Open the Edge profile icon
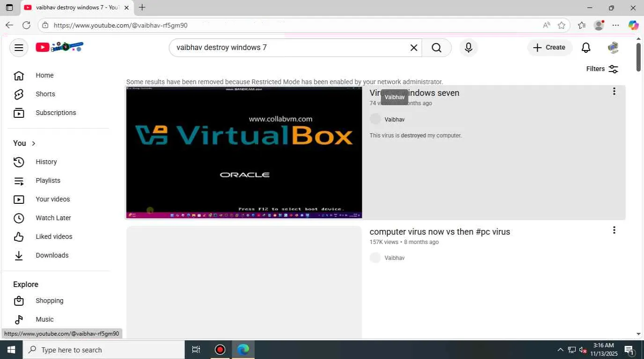The height and width of the screenshot is (359, 644). pyautogui.click(x=599, y=25)
